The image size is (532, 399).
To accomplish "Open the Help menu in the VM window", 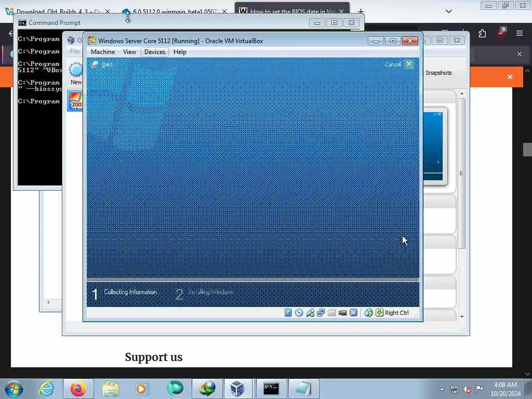I will tap(180, 52).
